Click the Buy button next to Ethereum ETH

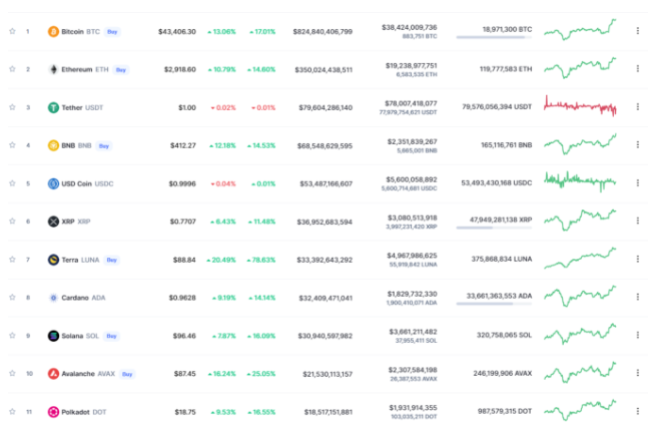point(121,70)
